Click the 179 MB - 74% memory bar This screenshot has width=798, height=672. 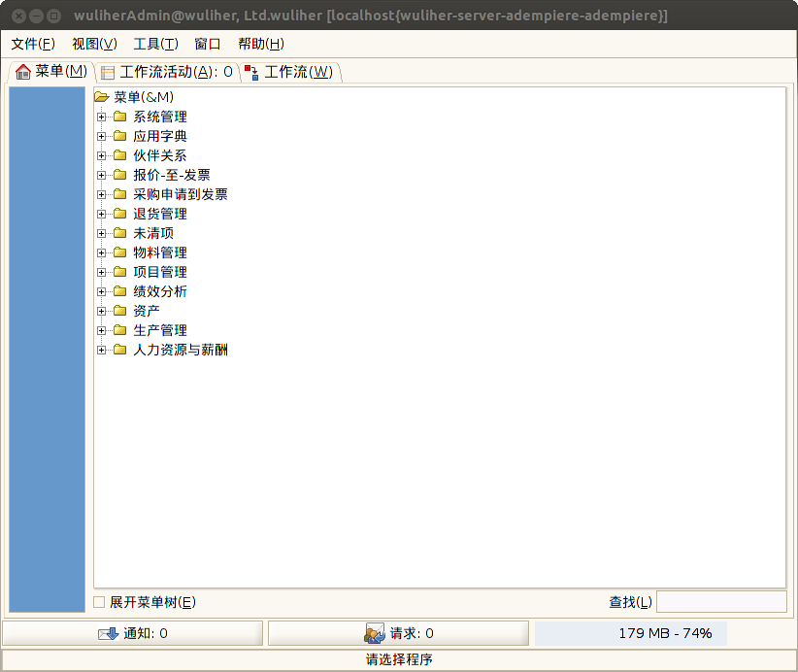[631, 633]
